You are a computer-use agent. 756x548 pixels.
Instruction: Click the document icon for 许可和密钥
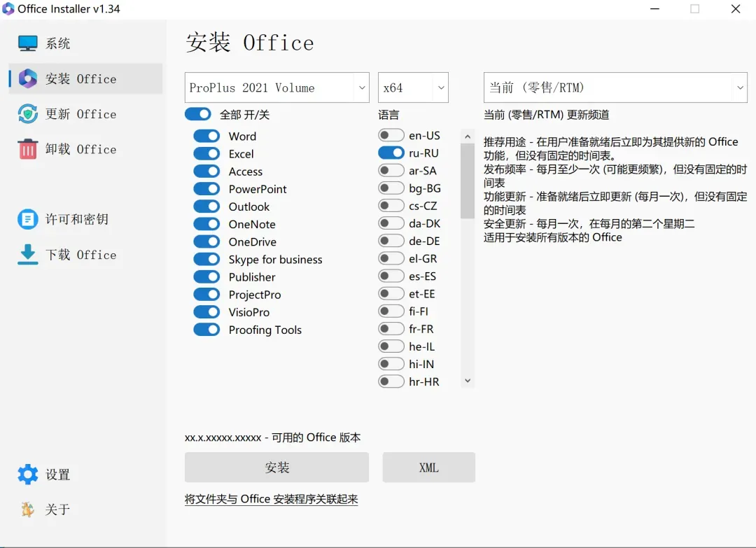27,219
